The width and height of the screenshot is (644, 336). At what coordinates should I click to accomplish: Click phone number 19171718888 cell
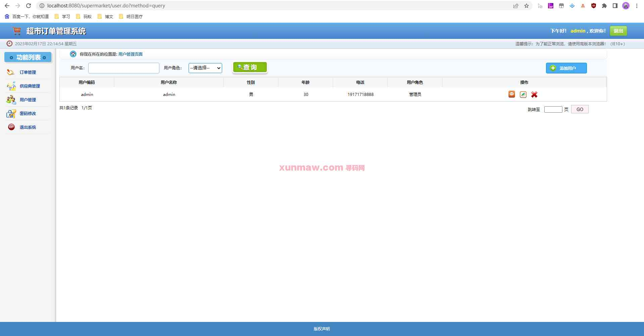[x=360, y=95]
